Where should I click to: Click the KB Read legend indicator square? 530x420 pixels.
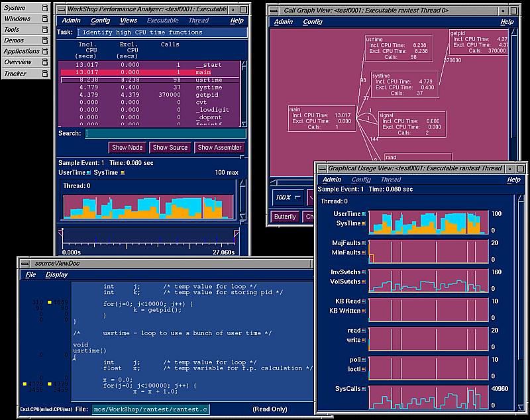click(x=365, y=301)
